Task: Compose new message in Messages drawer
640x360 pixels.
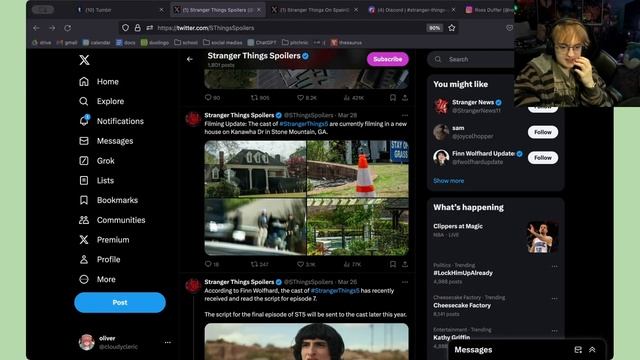Action: point(578,350)
